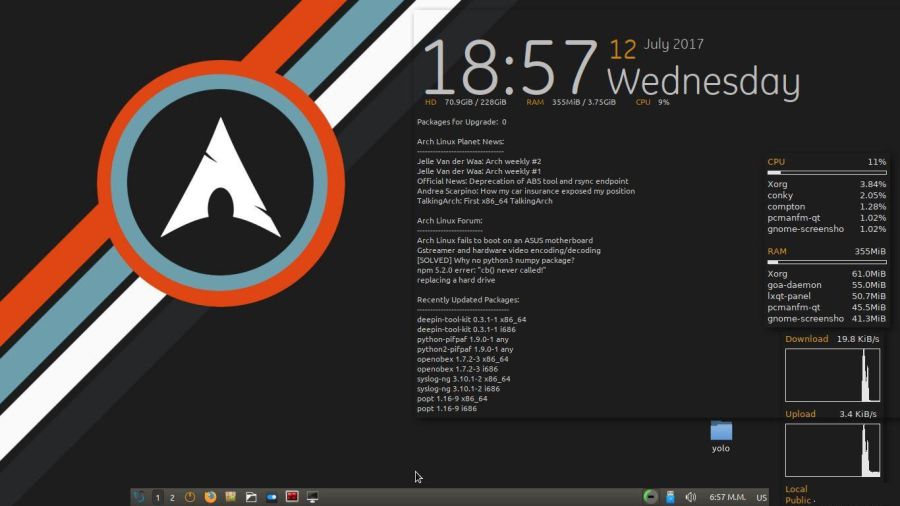Click "[SOLVED] Why no python3 numpy package?"
Viewport: 900px width, 506px height.
(495, 260)
